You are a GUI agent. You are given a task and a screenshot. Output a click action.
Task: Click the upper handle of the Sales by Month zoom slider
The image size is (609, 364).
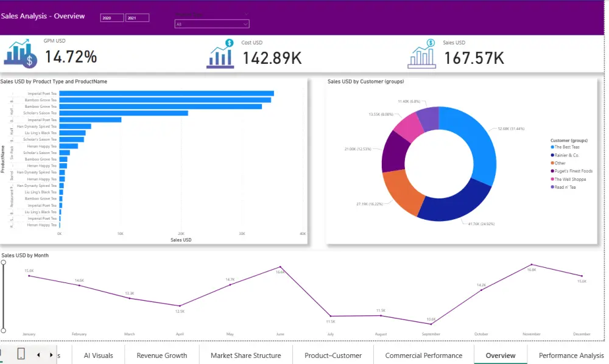pyautogui.click(x=4, y=262)
